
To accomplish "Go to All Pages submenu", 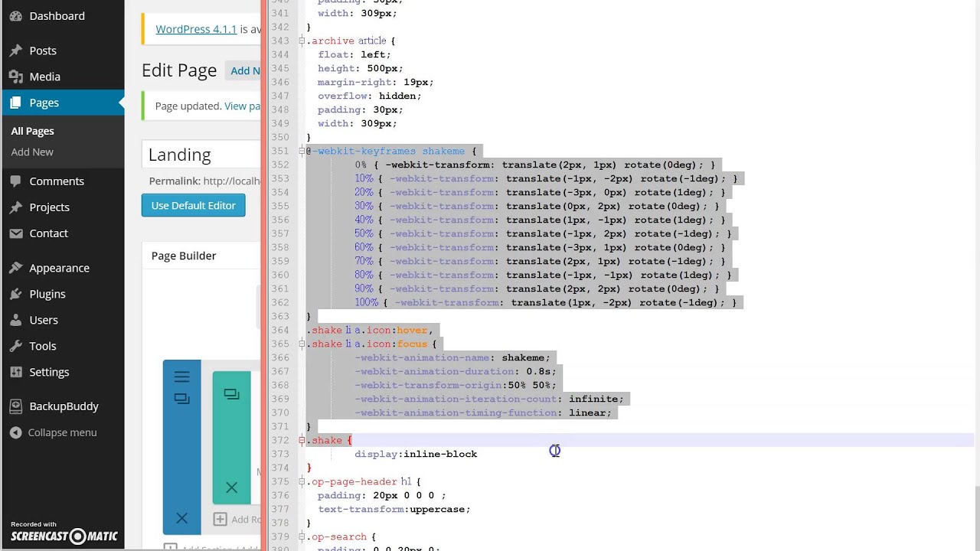I will click(x=32, y=131).
